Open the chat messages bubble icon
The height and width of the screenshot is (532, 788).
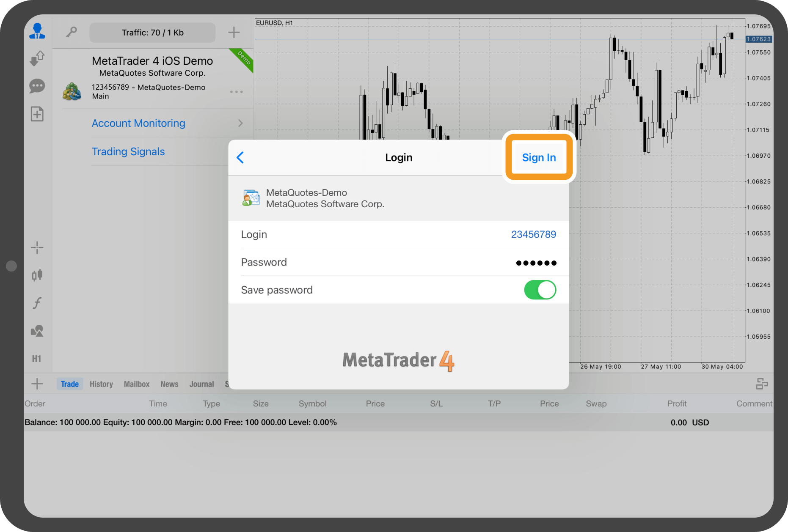(x=37, y=86)
